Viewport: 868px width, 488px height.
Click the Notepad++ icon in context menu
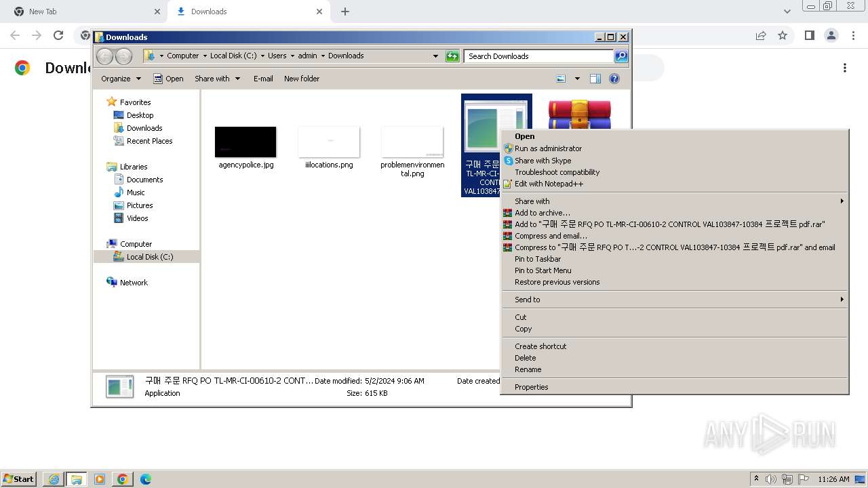[507, 184]
